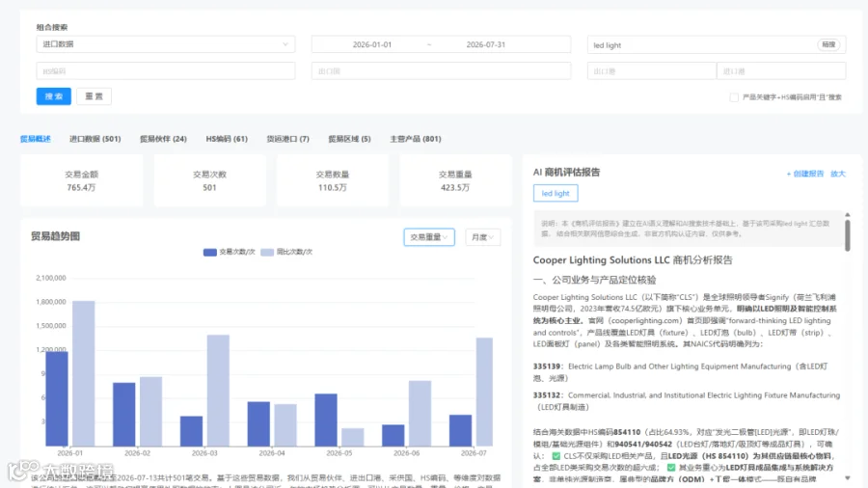The image size is (868, 488).
Task: Open the monthly period dropdown
Action: (x=483, y=237)
